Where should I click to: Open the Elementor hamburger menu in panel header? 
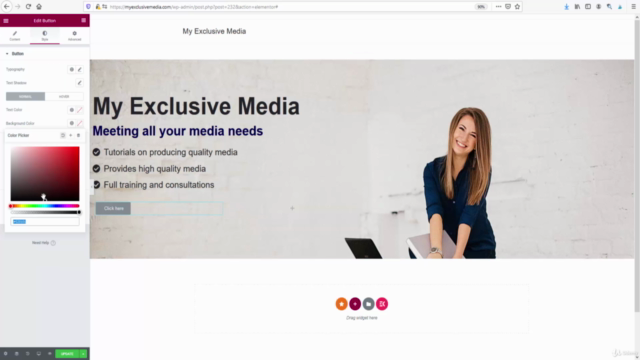[6, 20]
